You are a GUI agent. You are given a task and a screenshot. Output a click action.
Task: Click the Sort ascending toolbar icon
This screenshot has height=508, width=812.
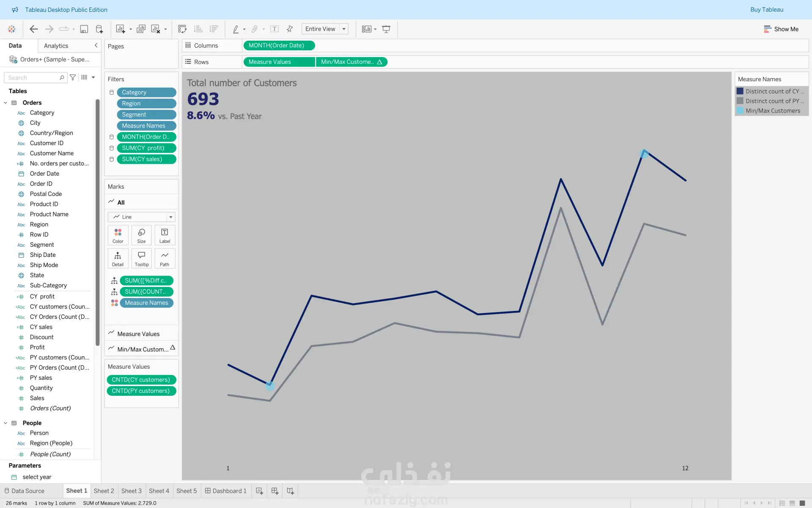[198, 29]
